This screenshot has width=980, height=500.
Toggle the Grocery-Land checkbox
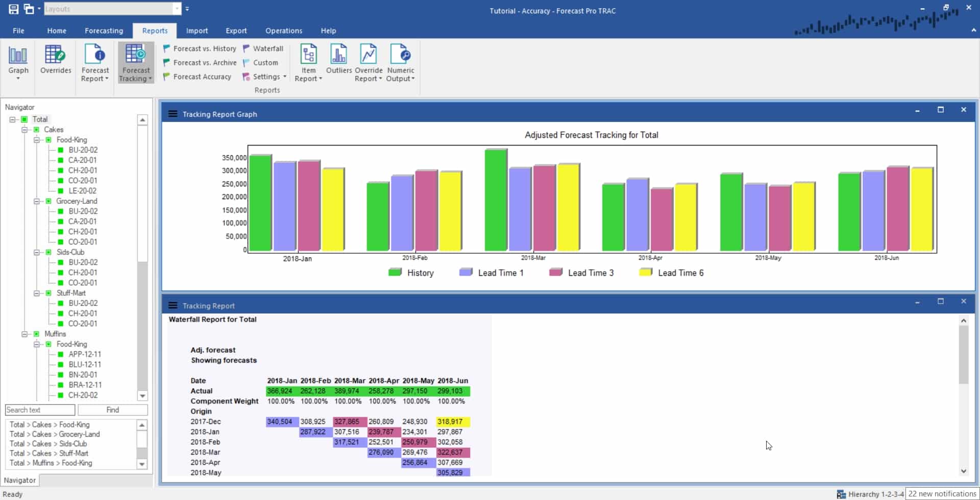[48, 201]
